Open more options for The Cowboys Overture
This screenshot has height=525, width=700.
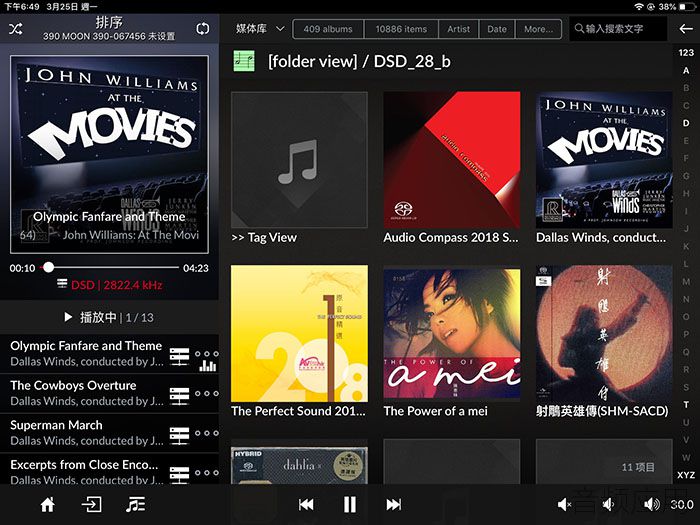pos(207,393)
